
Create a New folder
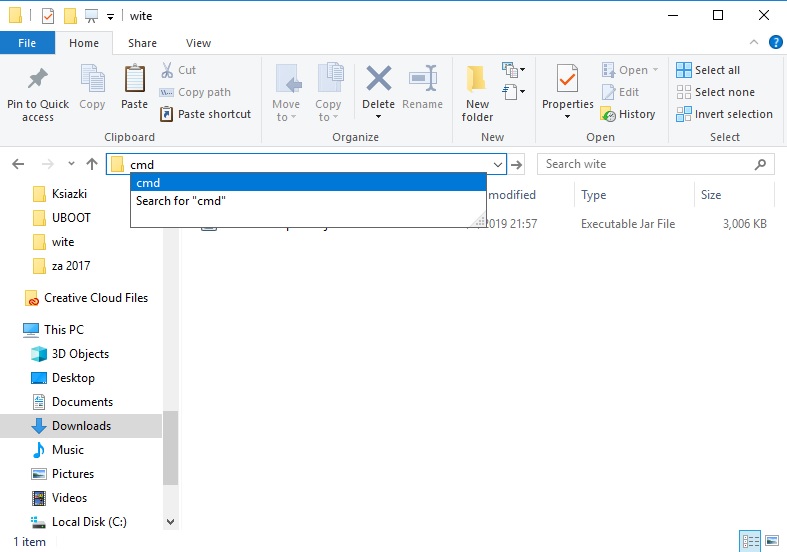pyautogui.click(x=477, y=93)
